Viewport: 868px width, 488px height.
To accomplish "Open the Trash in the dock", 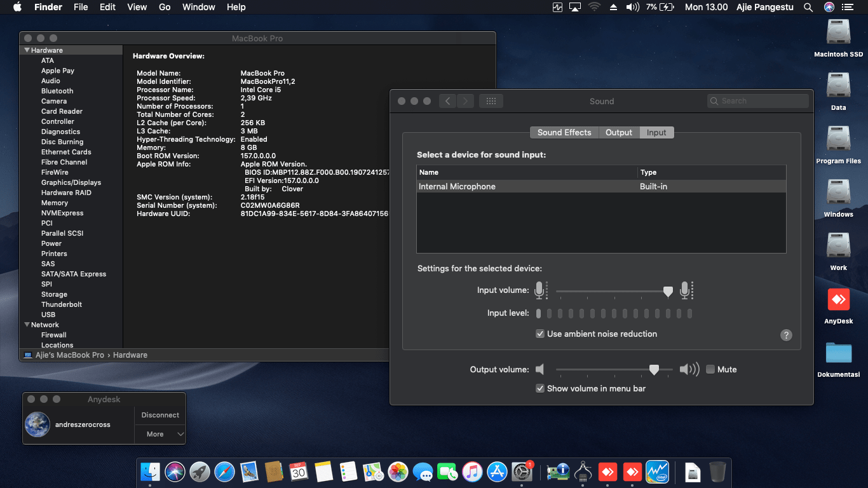I will pyautogui.click(x=717, y=471).
